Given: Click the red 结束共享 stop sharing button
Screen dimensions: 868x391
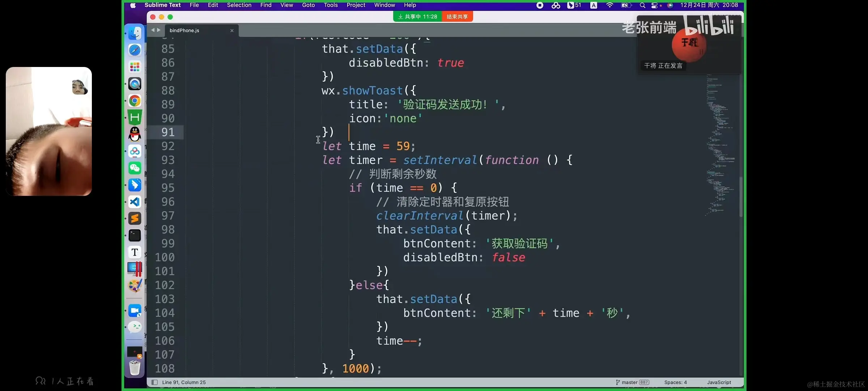Looking at the screenshot, I should point(457,17).
